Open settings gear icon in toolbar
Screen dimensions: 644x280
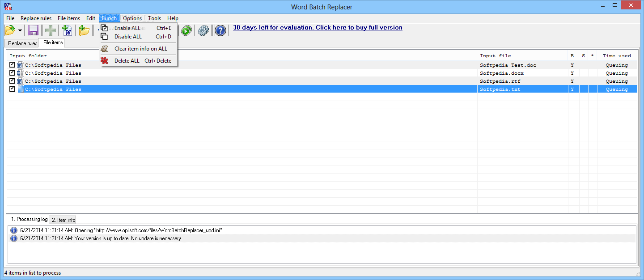[203, 30]
